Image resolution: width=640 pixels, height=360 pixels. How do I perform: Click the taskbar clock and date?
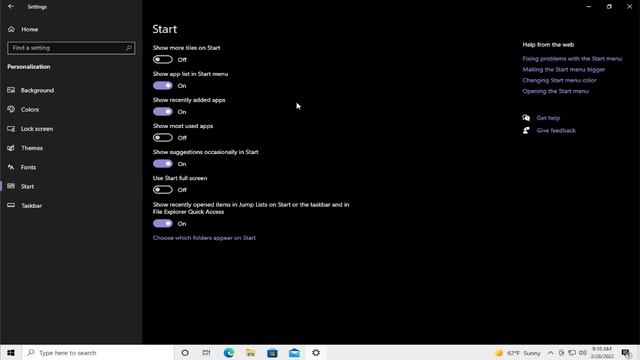pos(602,353)
